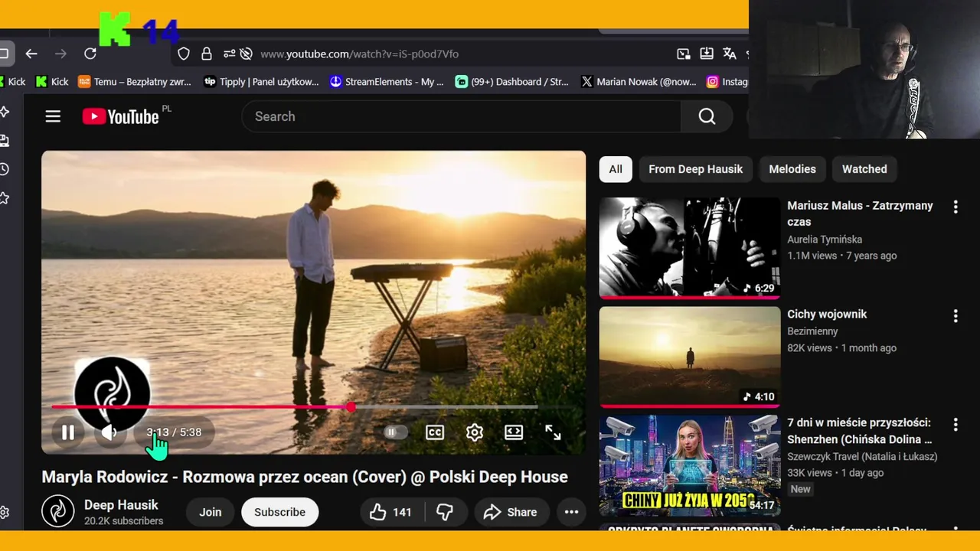The width and height of the screenshot is (980, 551).
Task: Click the star icon in the browser sidebar
Action: pos(4,198)
